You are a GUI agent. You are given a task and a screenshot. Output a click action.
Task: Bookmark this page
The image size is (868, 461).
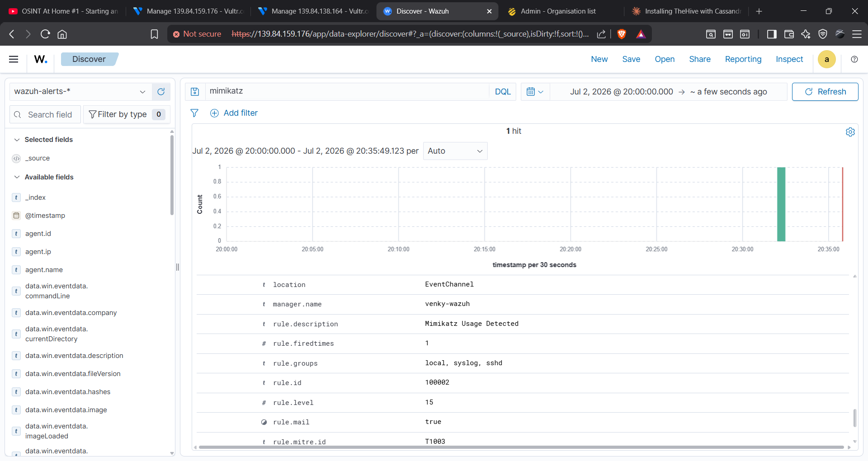pos(154,34)
